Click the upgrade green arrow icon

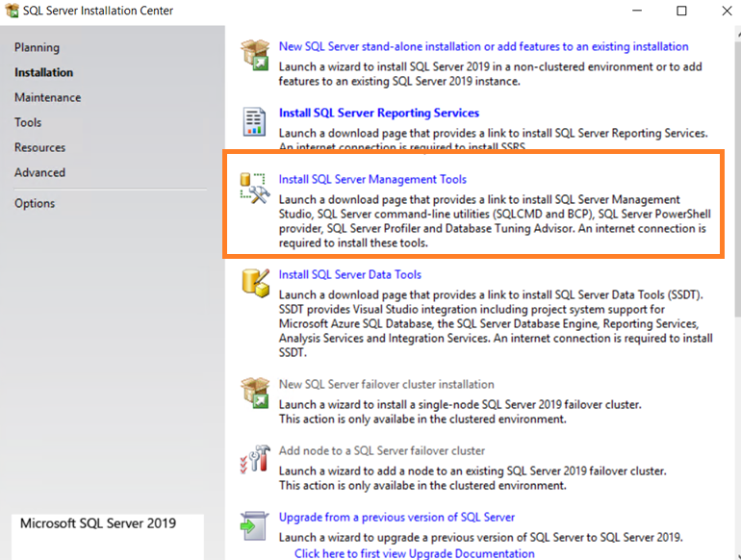254,525
